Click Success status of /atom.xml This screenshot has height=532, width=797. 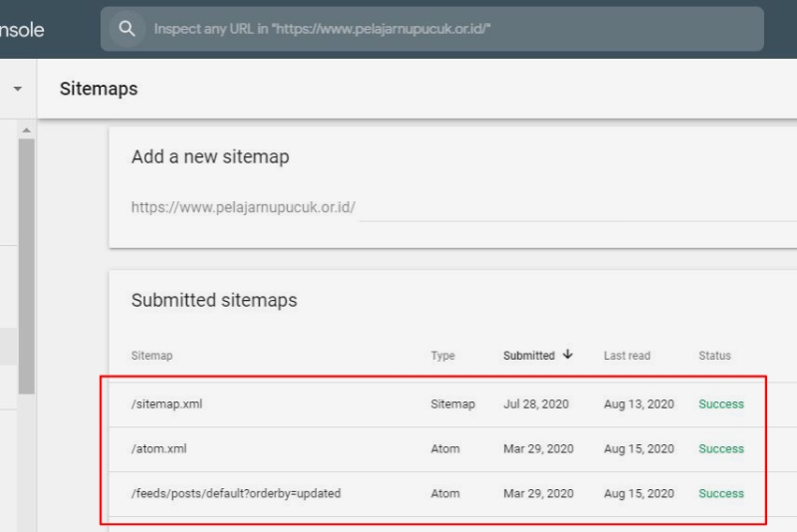point(721,449)
